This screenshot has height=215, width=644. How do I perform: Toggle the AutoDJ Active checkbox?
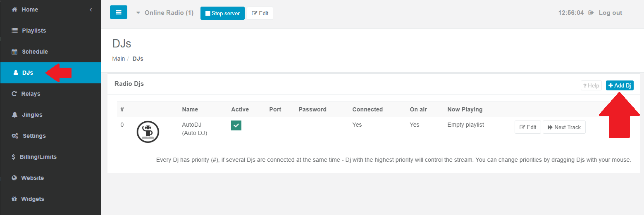pos(236,125)
